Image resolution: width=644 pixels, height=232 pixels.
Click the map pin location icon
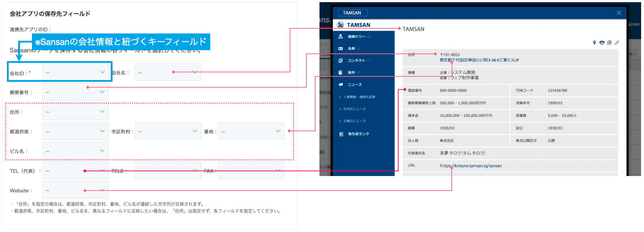(594, 43)
